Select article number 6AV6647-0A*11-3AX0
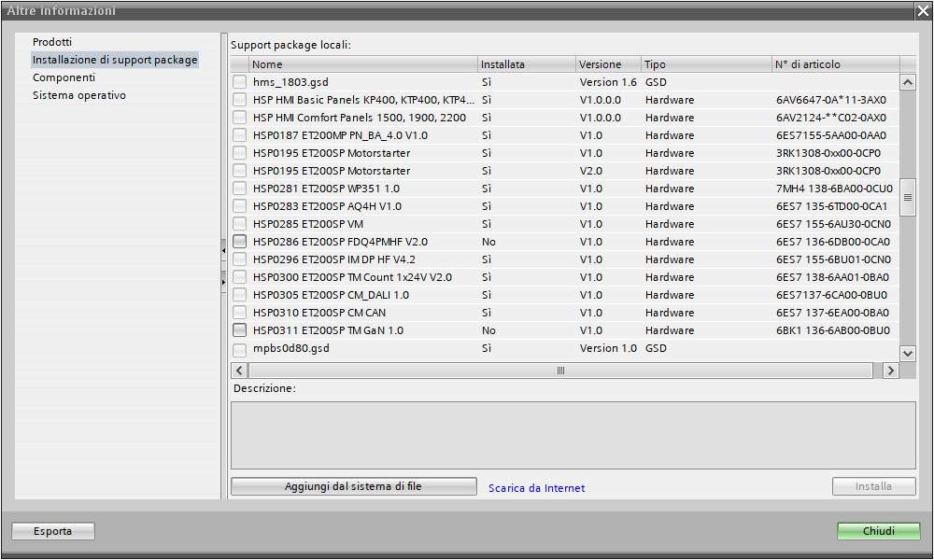The width and height of the screenshot is (934, 560). (x=831, y=100)
